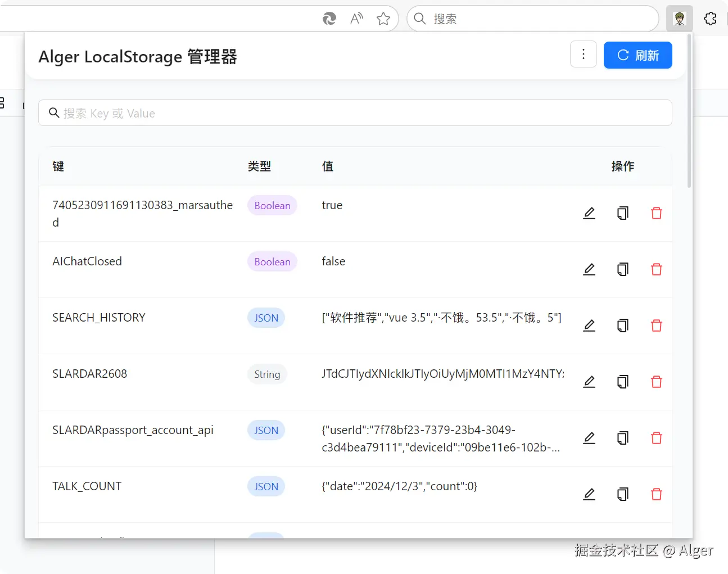The image size is (728, 574).
Task: Select the AIChatClosed key name
Action: (x=87, y=261)
